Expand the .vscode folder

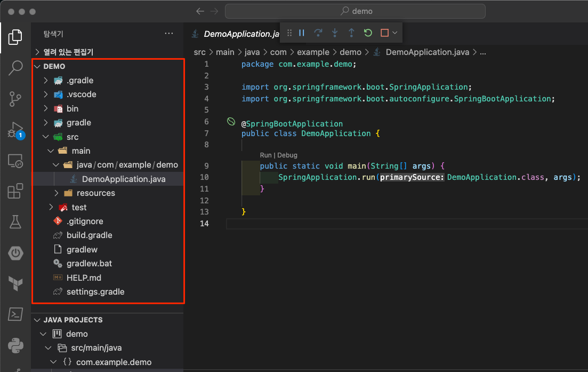(x=108, y=94)
